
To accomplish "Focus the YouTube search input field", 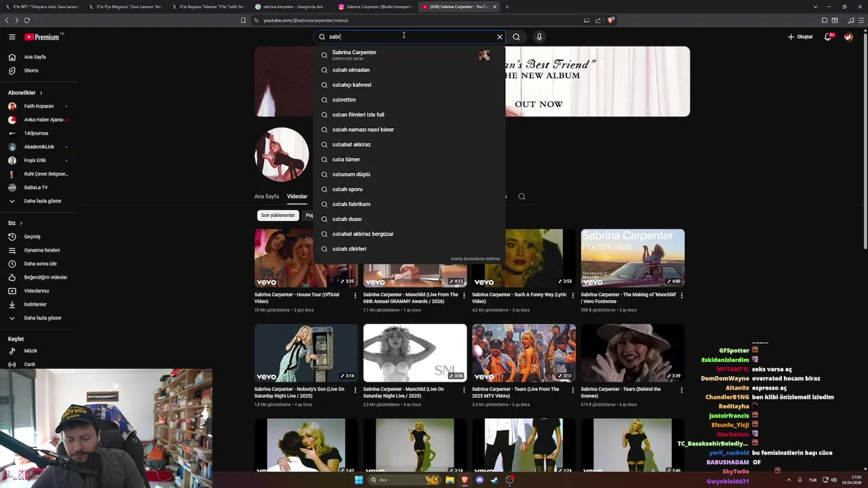I will [410, 37].
